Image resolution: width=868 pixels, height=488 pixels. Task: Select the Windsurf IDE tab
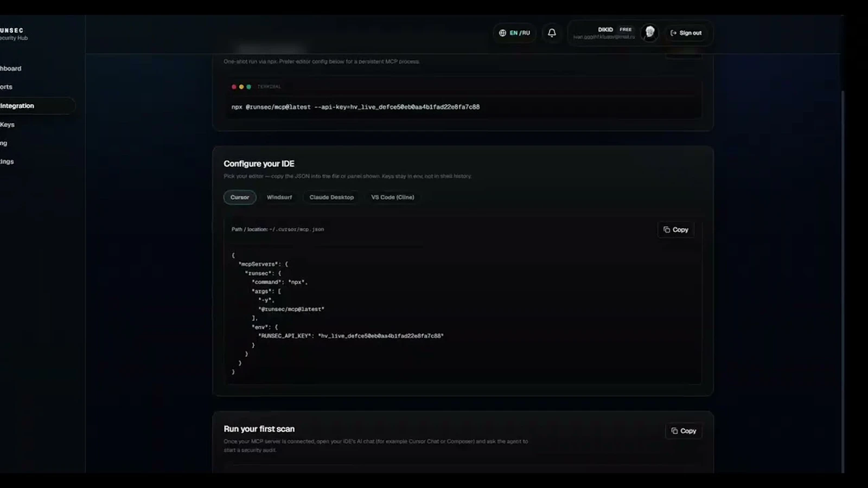pyautogui.click(x=279, y=197)
